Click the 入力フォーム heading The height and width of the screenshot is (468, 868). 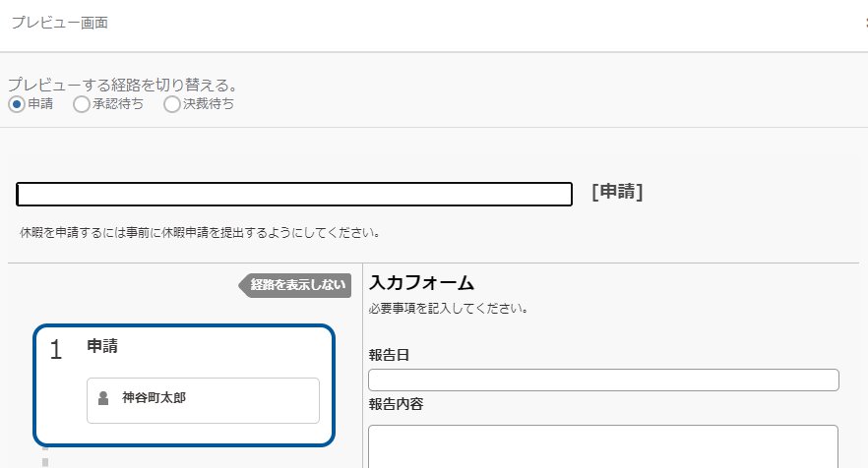[421, 283]
